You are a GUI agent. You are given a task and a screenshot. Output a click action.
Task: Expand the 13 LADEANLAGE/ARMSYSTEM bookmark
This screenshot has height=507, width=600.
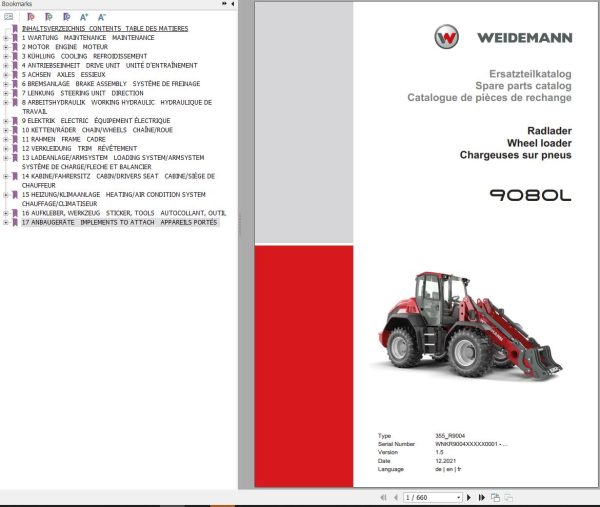[x=6, y=158]
